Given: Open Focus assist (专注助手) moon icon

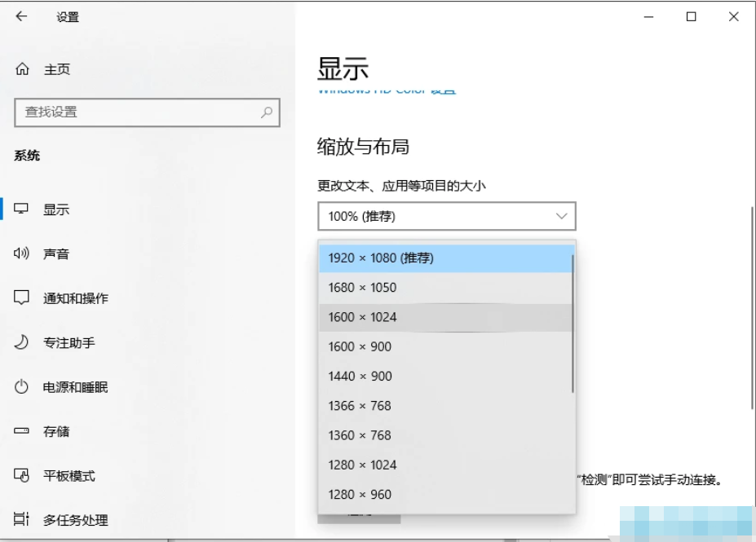Looking at the screenshot, I should 22,342.
